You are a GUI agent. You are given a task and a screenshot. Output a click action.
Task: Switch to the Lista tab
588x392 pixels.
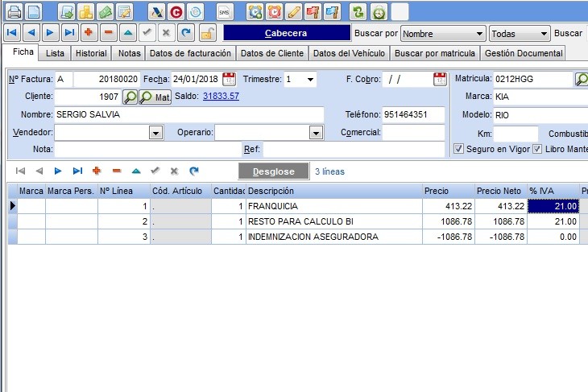[55, 53]
